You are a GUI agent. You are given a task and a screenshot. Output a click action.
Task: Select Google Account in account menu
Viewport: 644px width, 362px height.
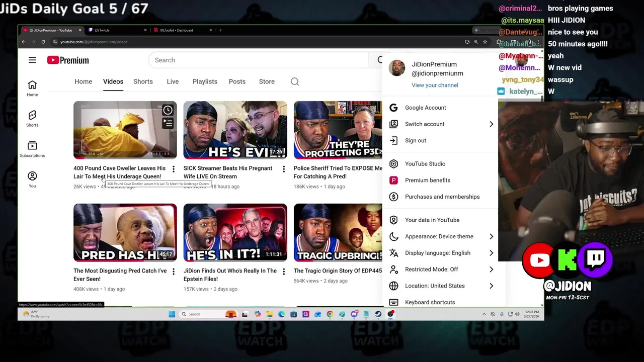coord(440,108)
